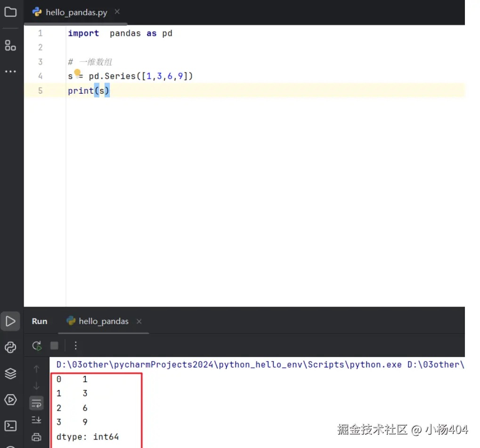Select the hello_pandas run tab
This screenshot has height=448, width=480.
pyautogui.click(x=104, y=321)
